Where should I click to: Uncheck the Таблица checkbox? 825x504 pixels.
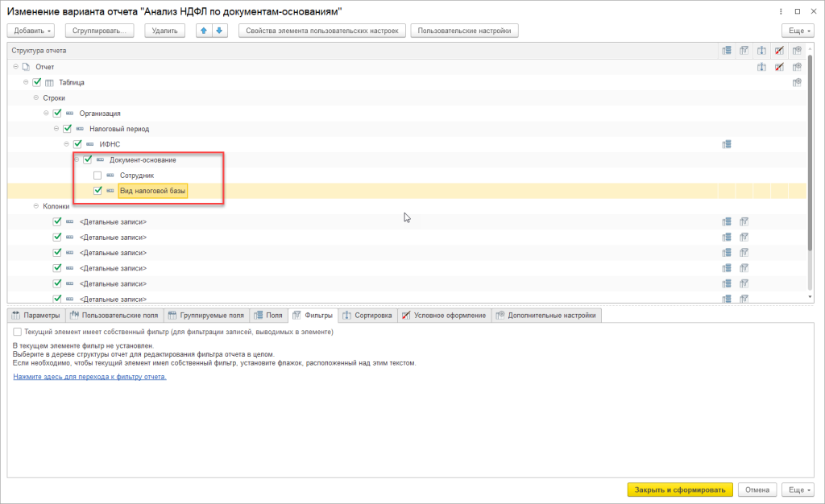(x=37, y=82)
